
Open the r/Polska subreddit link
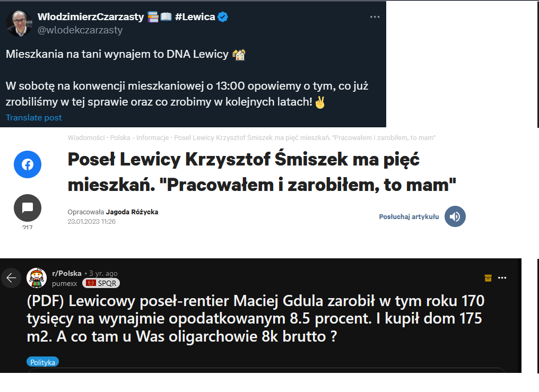tap(67, 274)
